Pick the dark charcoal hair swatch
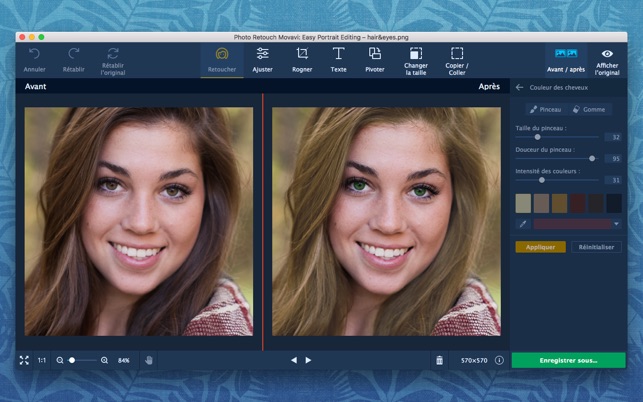643x402 pixels. coord(596,203)
